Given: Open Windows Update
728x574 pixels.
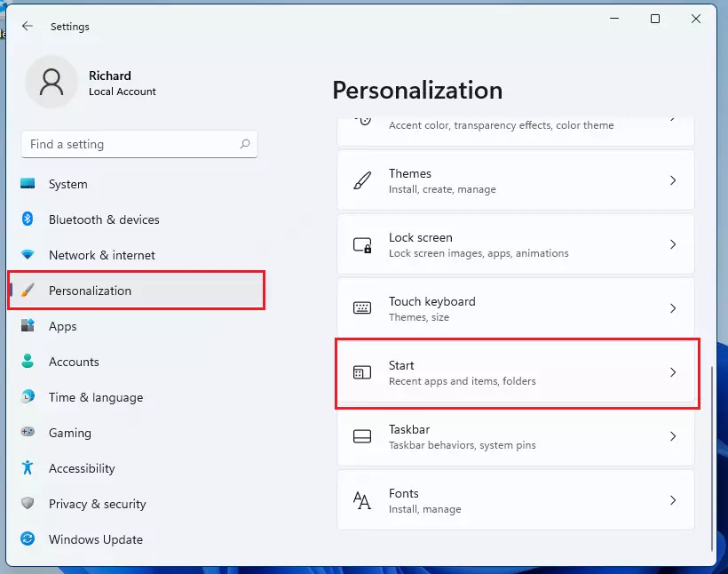Looking at the screenshot, I should (x=137, y=539).
